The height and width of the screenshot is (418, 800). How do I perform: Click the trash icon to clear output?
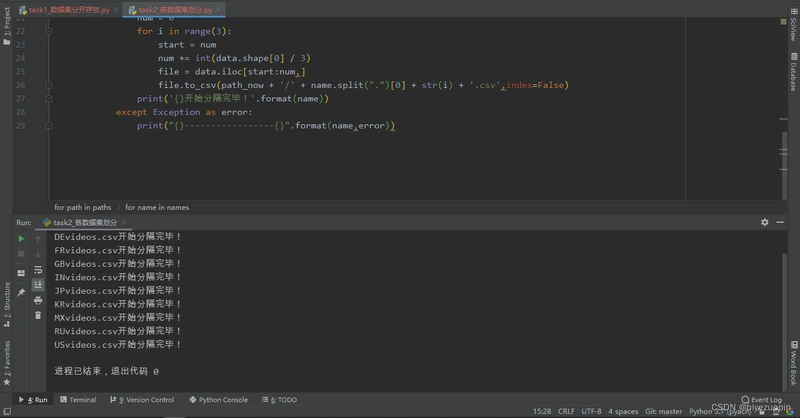38,315
